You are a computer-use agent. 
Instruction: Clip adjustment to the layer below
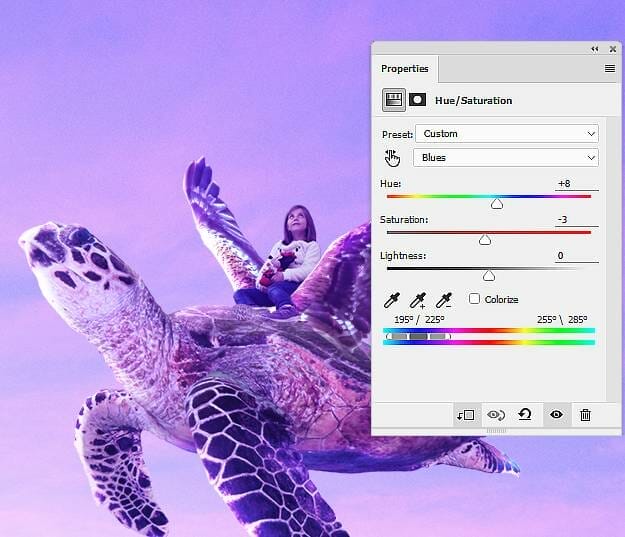click(x=465, y=415)
